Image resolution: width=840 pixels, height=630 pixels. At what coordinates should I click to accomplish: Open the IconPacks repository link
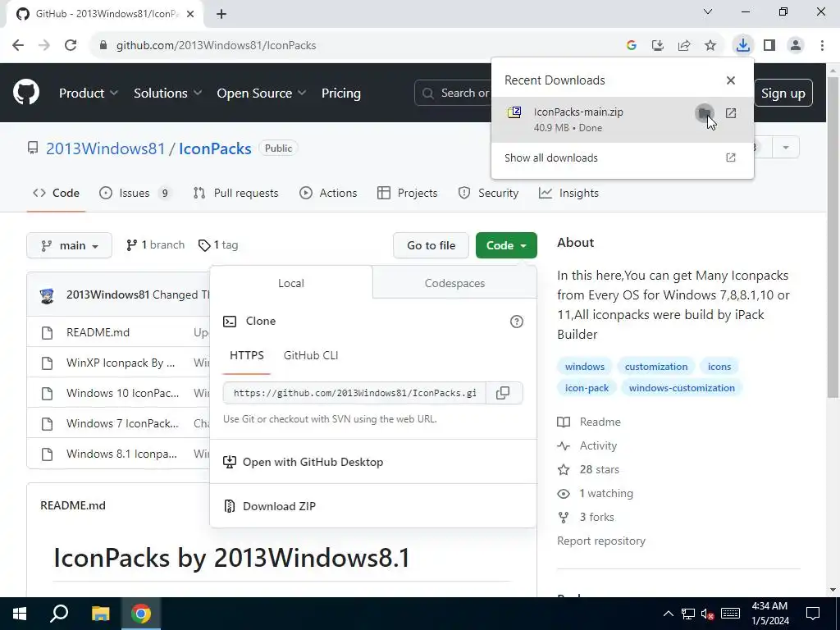215,148
